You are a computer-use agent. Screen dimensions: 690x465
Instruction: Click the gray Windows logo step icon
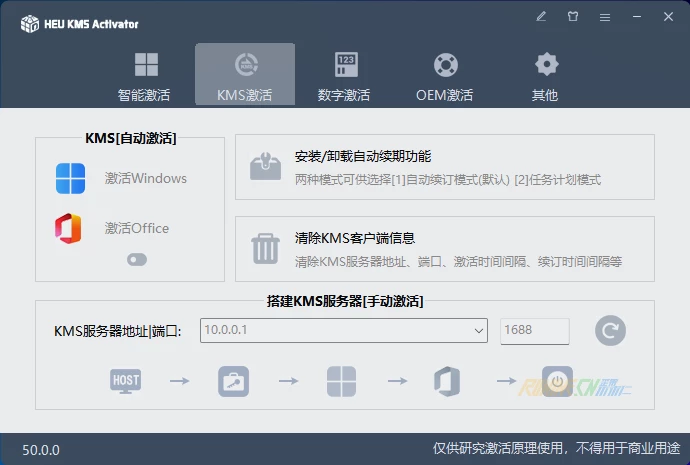tap(341, 381)
